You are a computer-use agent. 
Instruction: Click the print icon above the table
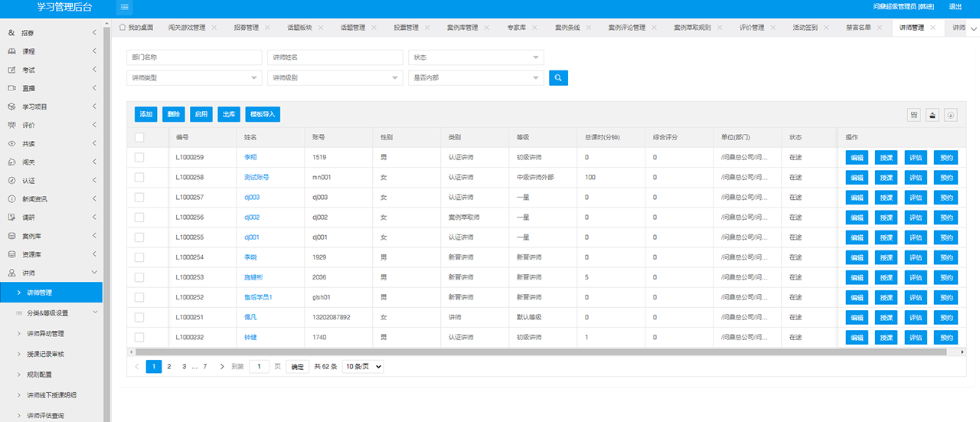click(933, 115)
